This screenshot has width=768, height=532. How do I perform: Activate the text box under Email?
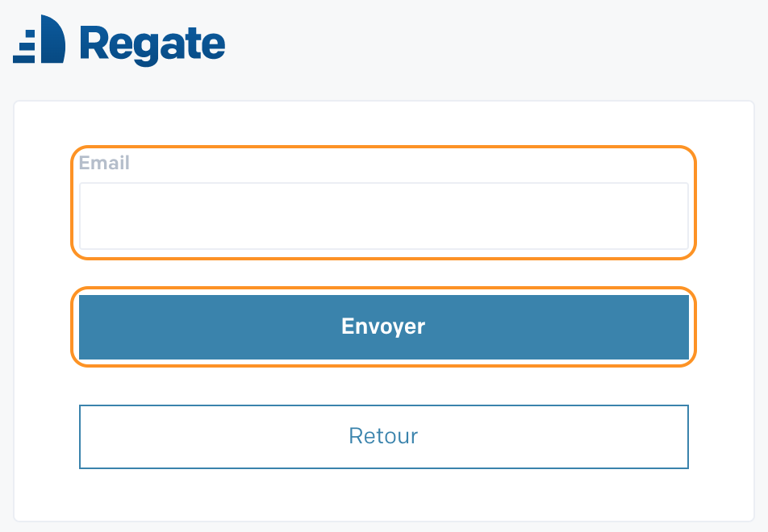pyautogui.click(x=384, y=216)
